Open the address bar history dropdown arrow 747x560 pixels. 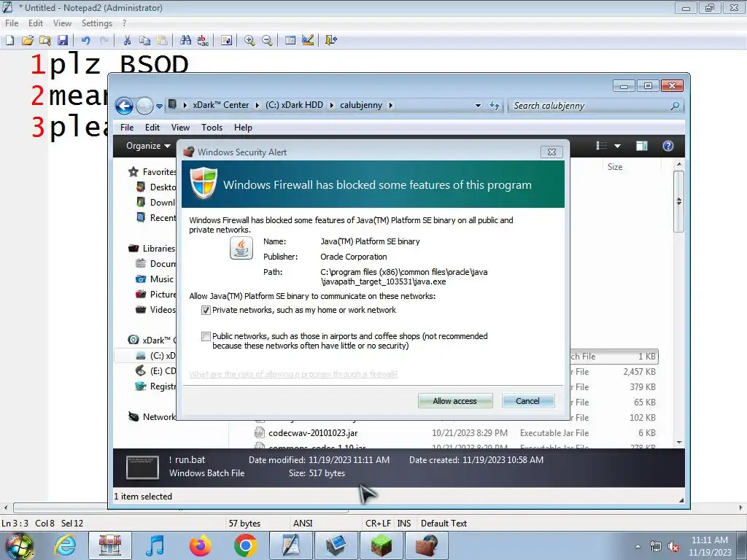(478, 106)
